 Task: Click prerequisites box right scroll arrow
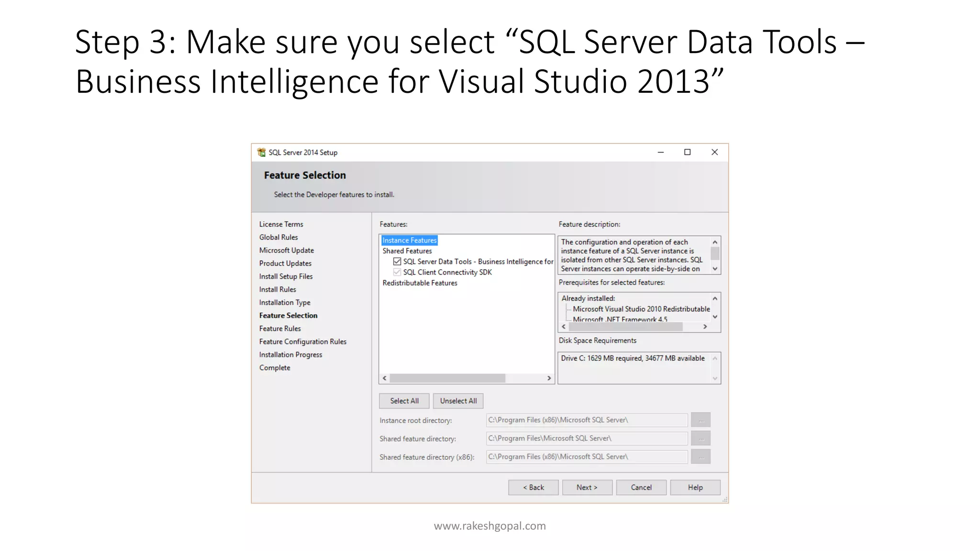[705, 327]
